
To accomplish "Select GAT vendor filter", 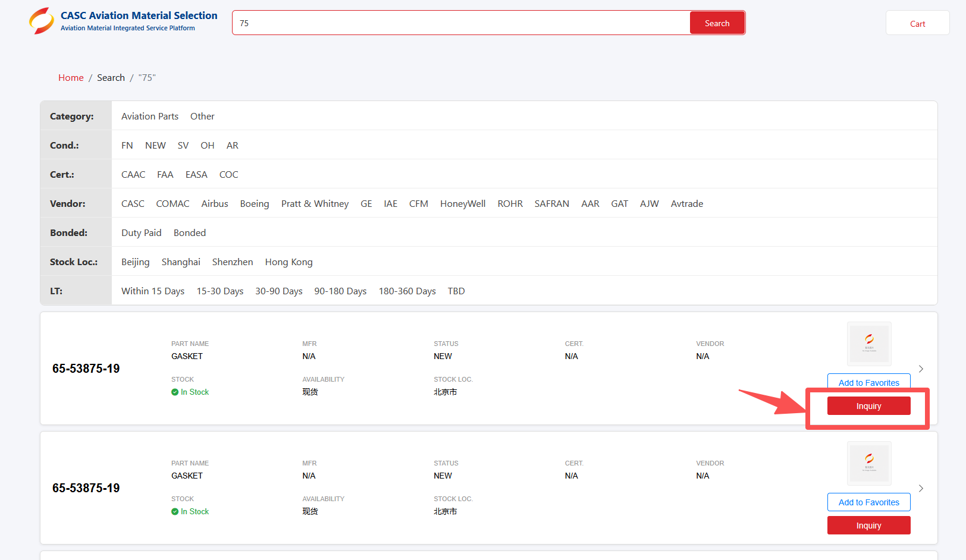I will [620, 204].
